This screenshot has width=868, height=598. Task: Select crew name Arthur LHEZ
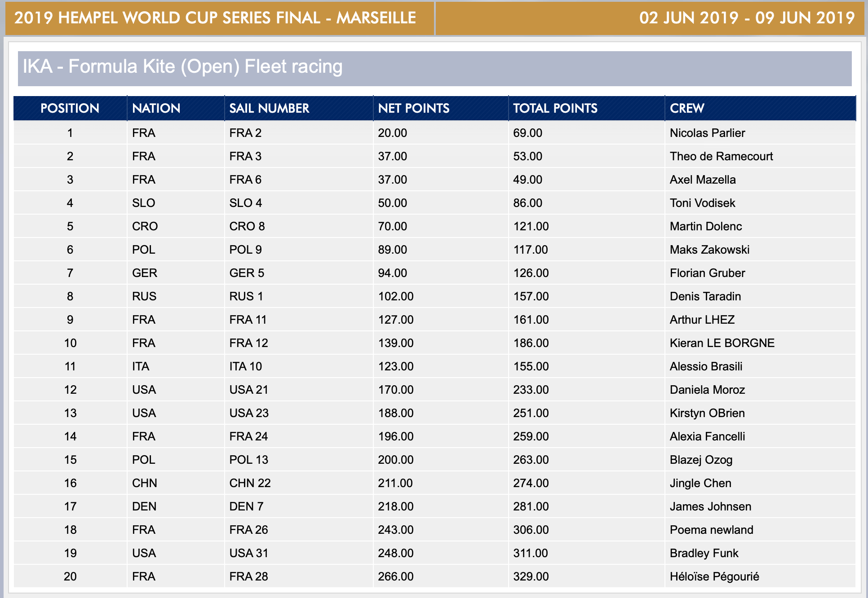702,320
